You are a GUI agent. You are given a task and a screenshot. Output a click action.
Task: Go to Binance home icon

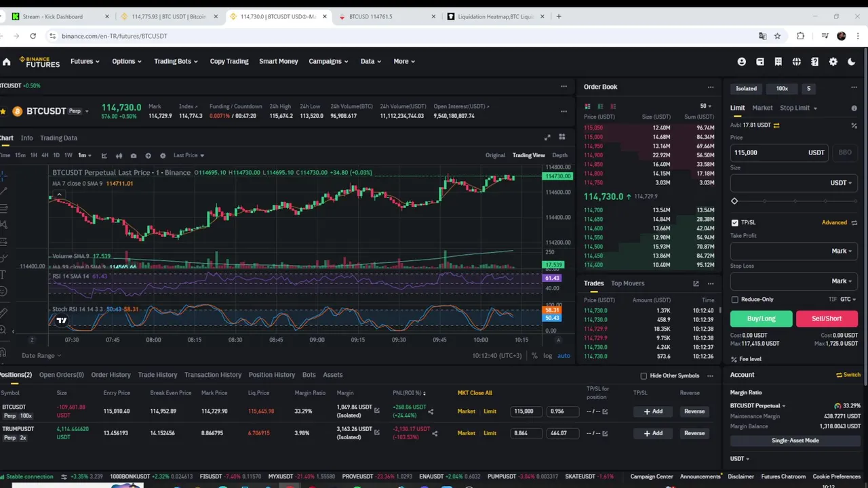pos(6,62)
